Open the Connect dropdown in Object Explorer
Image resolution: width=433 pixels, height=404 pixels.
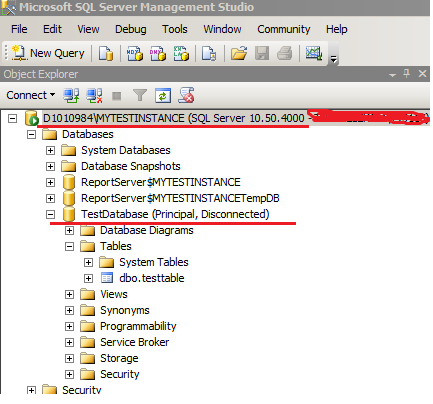point(31,95)
